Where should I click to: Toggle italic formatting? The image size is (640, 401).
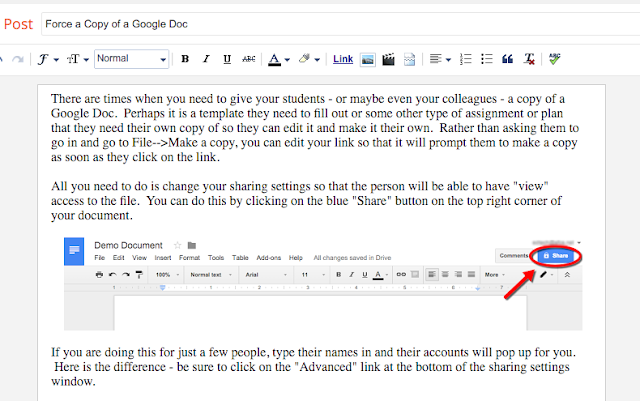pos(206,59)
